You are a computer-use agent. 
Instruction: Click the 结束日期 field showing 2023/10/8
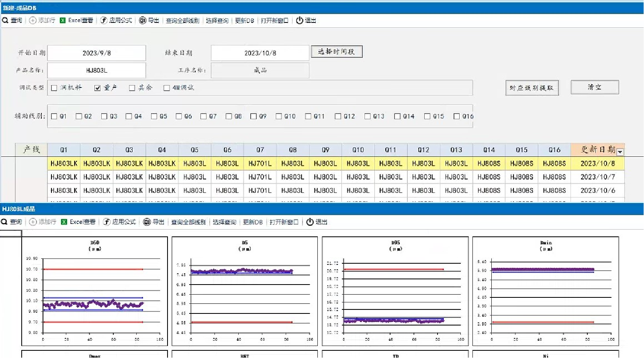point(260,53)
